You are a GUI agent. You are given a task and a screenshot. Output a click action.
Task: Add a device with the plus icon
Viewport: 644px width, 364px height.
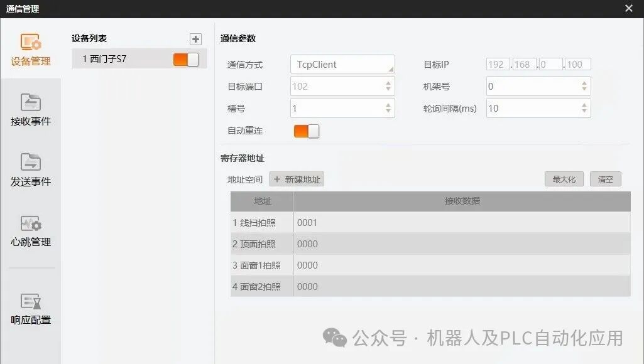tap(195, 39)
